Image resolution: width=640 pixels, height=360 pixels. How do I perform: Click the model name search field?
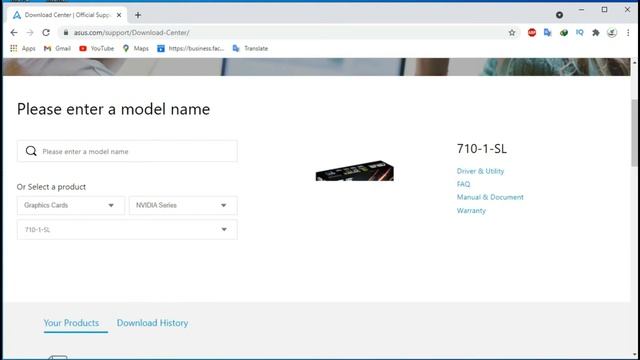pyautogui.click(x=127, y=151)
